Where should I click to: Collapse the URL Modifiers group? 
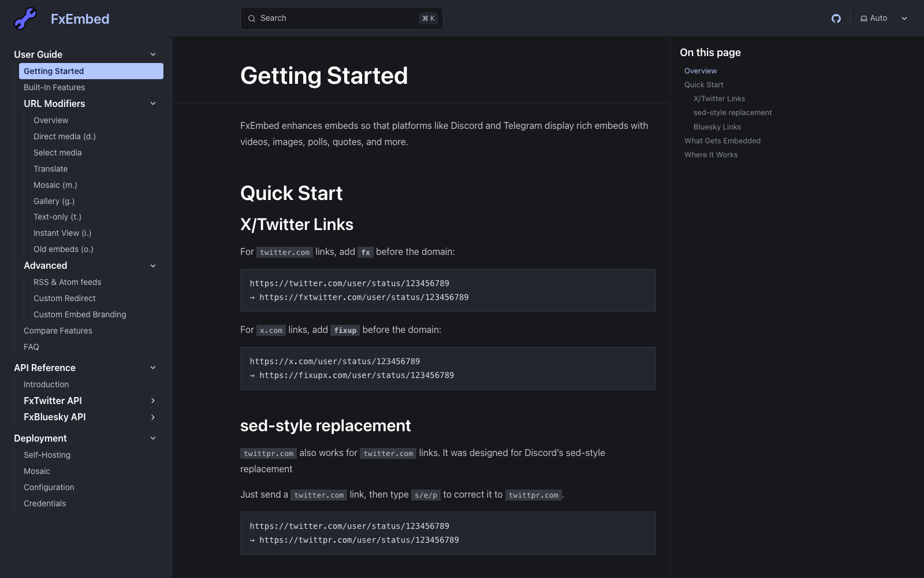[x=153, y=103]
